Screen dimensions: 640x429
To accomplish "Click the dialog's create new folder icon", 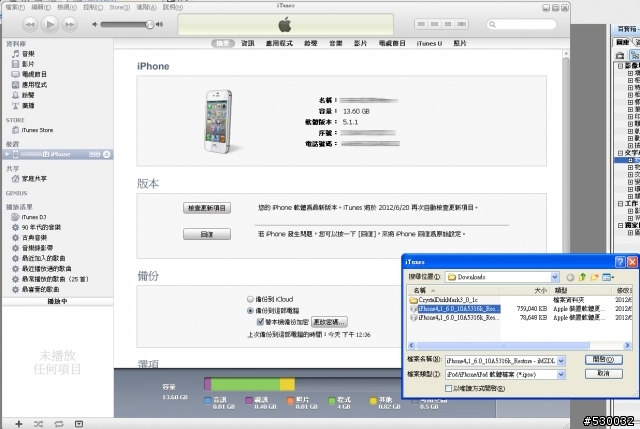I will [594, 278].
